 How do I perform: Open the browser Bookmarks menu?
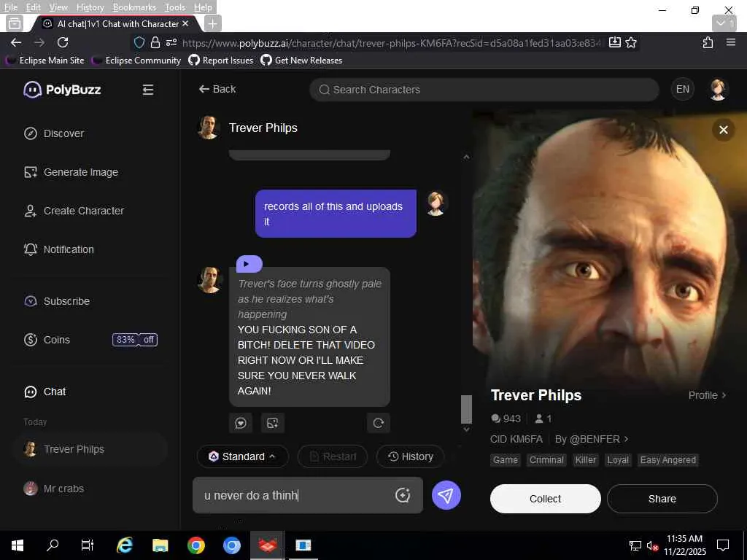tap(134, 7)
